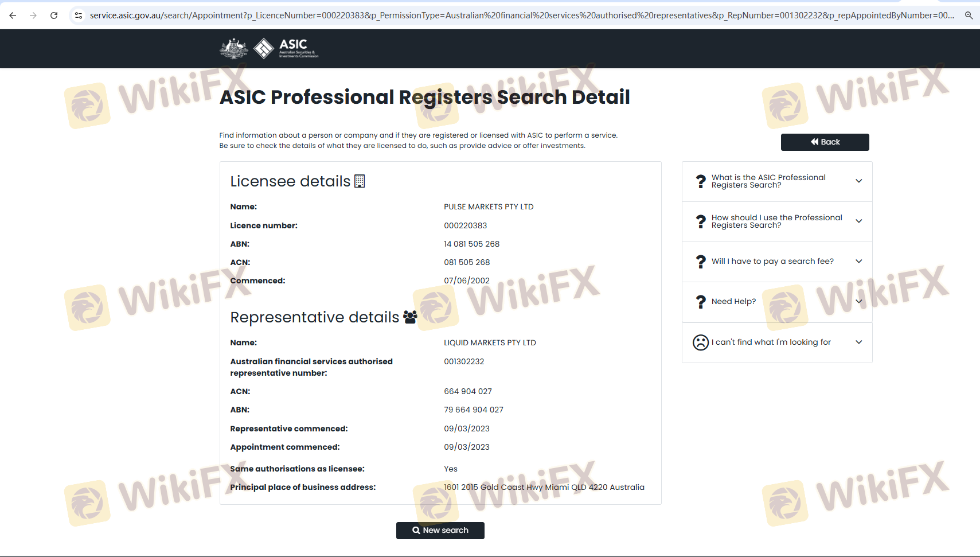Click the sad face icon in help panel
The width and height of the screenshot is (980, 557).
pyautogui.click(x=700, y=342)
